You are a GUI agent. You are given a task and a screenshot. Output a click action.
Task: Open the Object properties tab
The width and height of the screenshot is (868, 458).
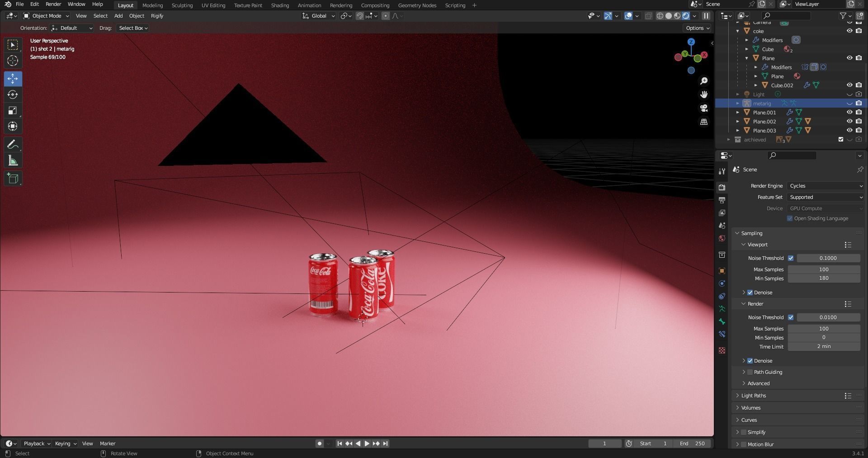point(722,271)
